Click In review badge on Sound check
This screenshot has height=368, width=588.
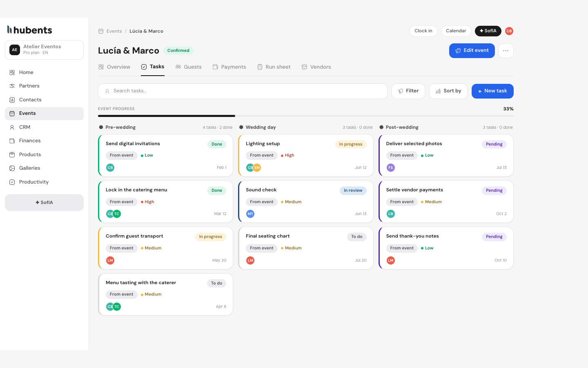coord(353,191)
